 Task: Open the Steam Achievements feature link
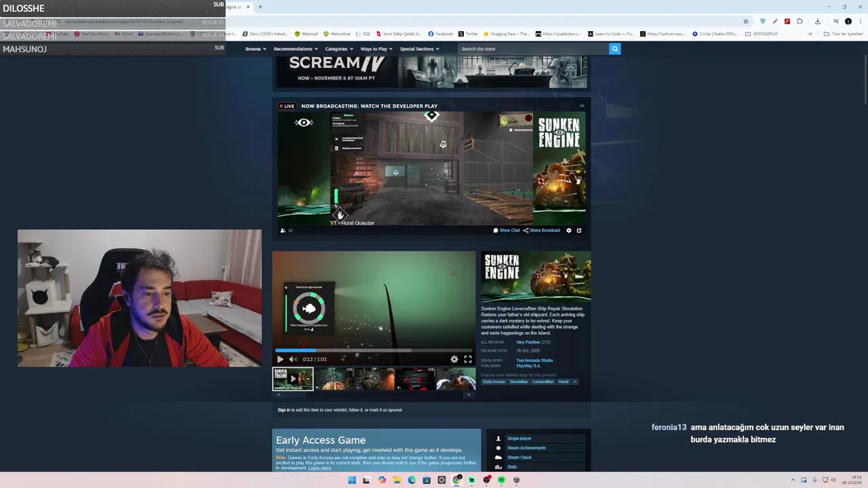(x=526, y=448)
